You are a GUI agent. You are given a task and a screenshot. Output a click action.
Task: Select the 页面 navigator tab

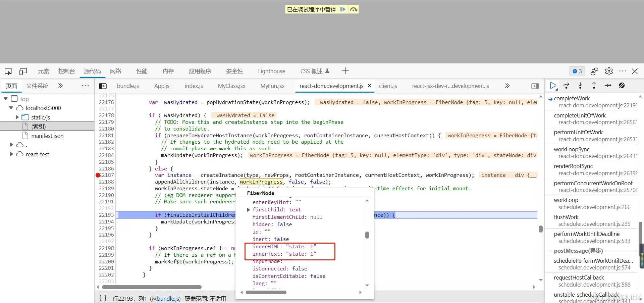pyautogui.click(x=11, y=86)
